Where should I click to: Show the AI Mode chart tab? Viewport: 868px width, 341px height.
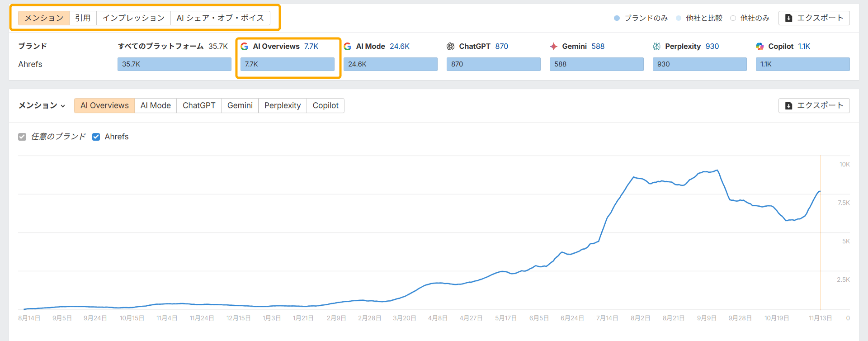(x=156, y=105)
